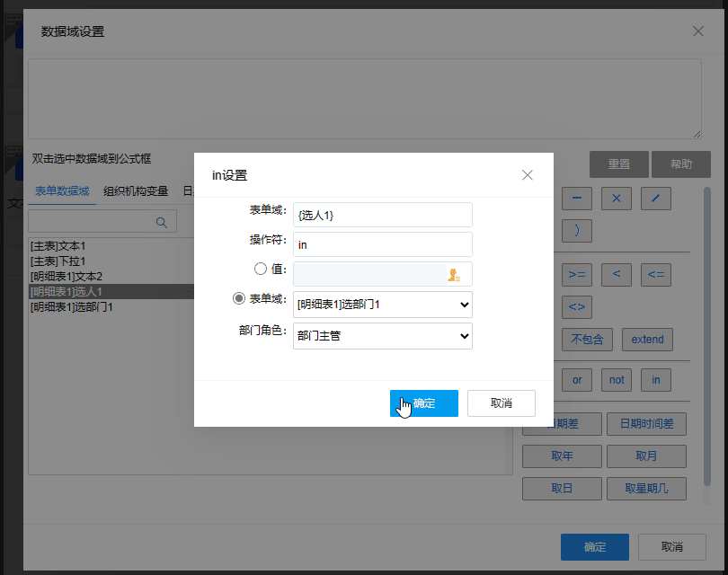728x575 pixels.
Task: Insert the closing parenthesis
Action: pyautogui.click(x=577, y=231)
